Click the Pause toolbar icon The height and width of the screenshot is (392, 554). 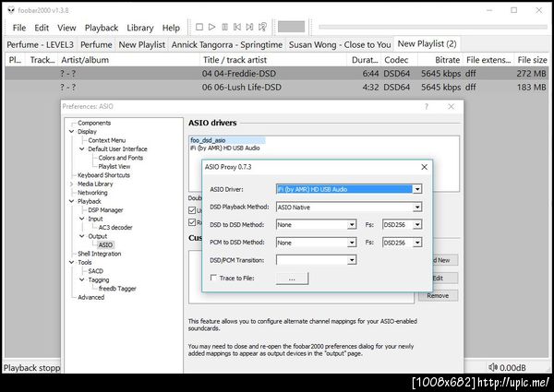224,27
